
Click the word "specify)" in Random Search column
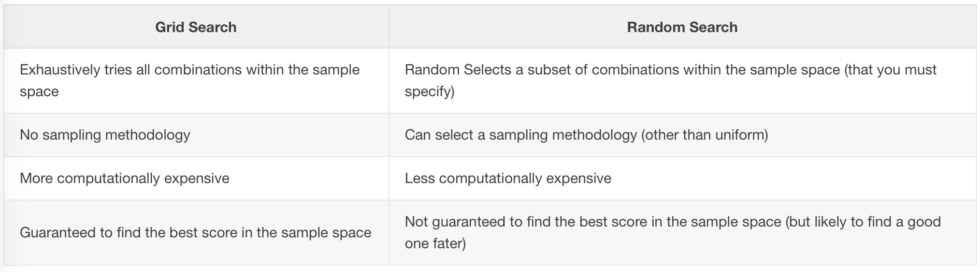[x=429, y=92]
